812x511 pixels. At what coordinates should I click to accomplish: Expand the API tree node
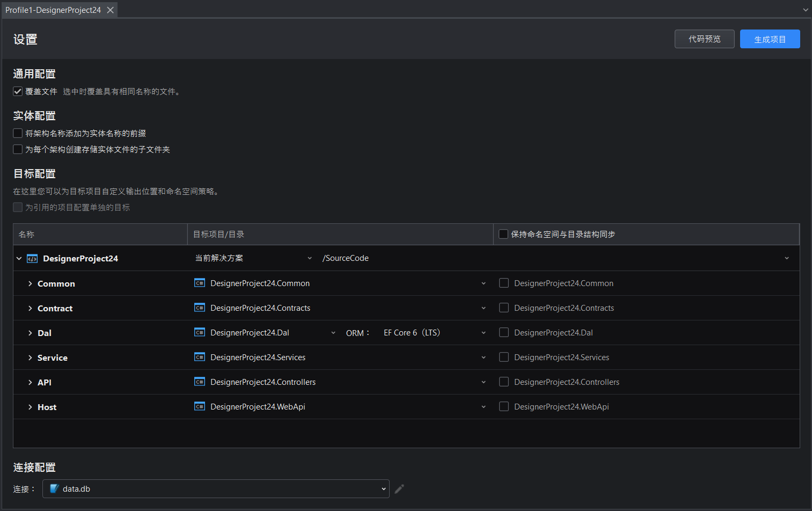(30, 382)
